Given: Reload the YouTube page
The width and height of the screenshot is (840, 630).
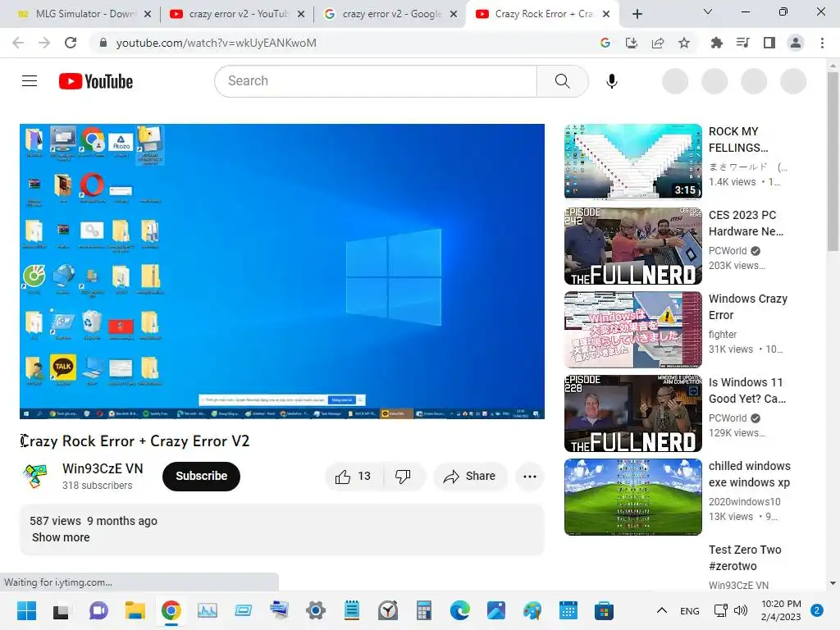Looking at the screenshot, I should click(71, 43).
